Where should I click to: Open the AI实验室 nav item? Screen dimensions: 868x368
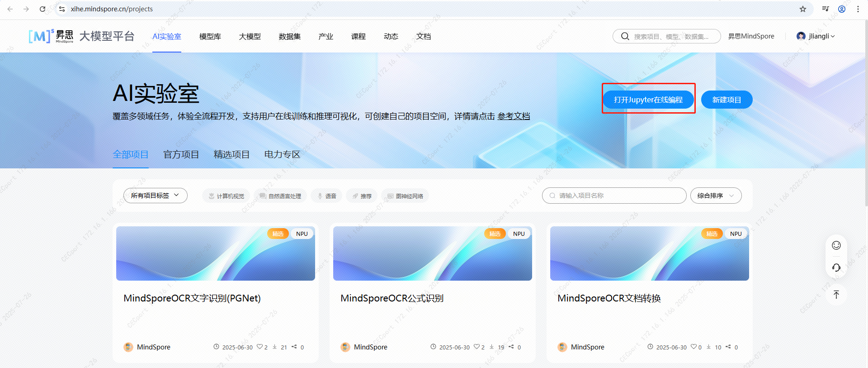[x=167, y=36]
